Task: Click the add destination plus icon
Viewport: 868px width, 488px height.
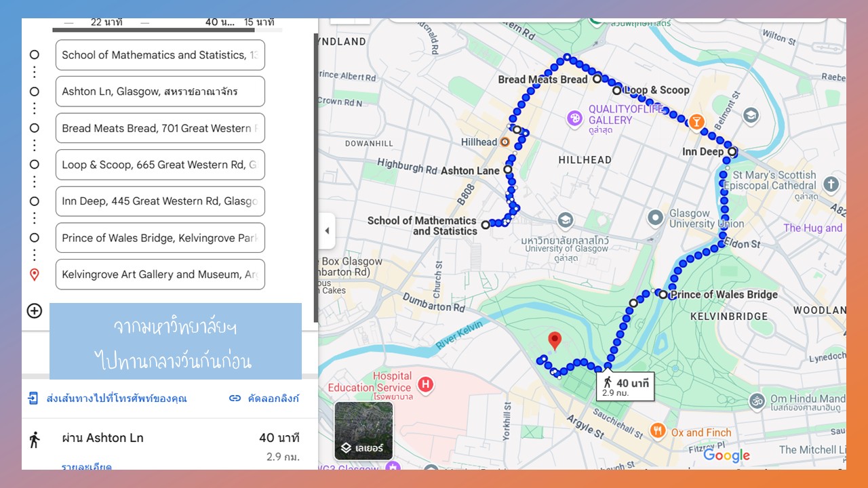Action: point(35,311)
